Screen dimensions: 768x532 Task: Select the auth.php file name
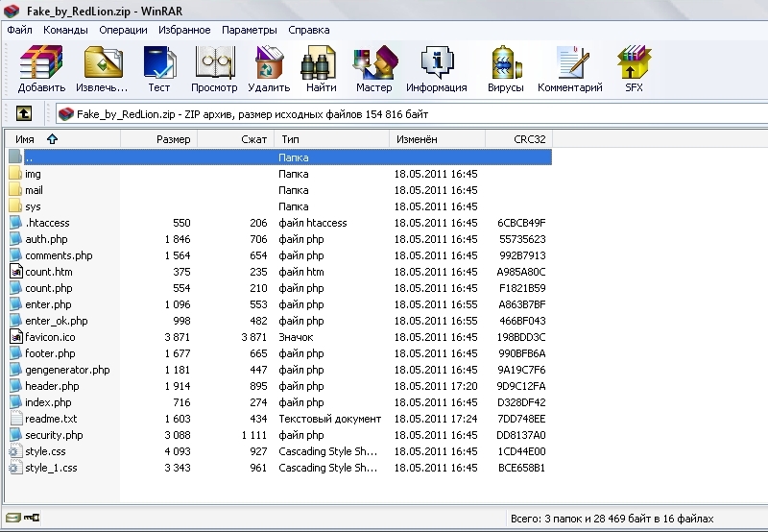tap(46, 239)
